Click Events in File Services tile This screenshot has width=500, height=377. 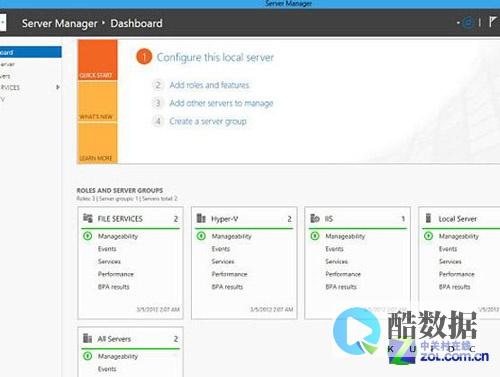tap(107, 249)
